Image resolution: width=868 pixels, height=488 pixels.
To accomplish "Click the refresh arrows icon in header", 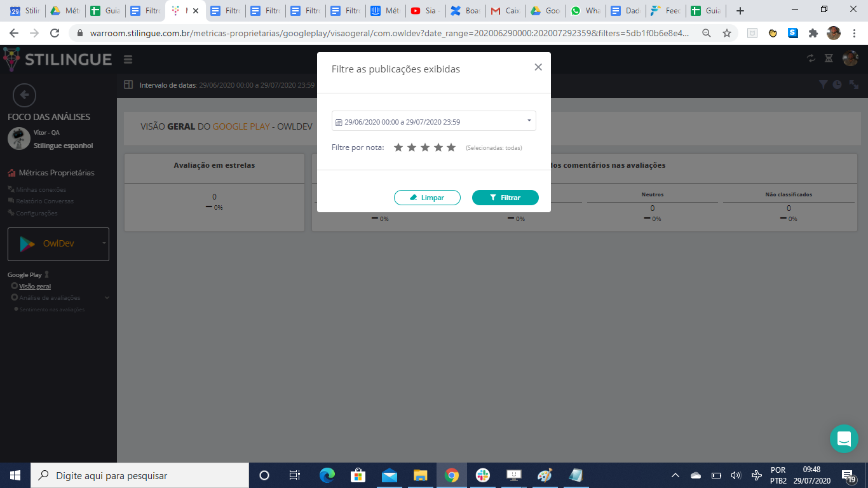I will pyautogui.click(x=811, y=58).
